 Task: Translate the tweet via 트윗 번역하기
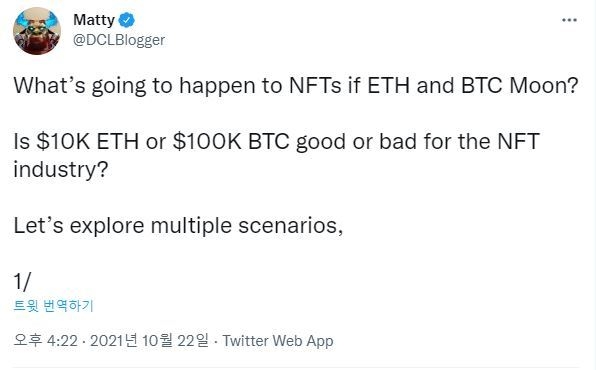[54, 305]
